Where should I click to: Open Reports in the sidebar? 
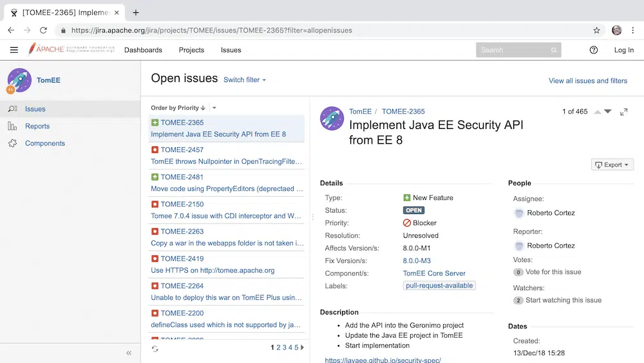click(37, 126)
